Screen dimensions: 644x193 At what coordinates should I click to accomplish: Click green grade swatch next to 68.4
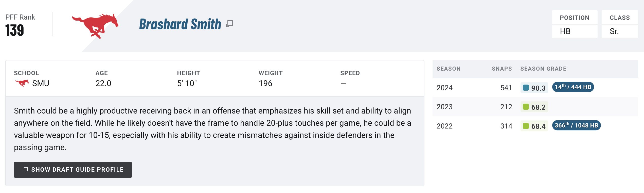coord(526,126)
